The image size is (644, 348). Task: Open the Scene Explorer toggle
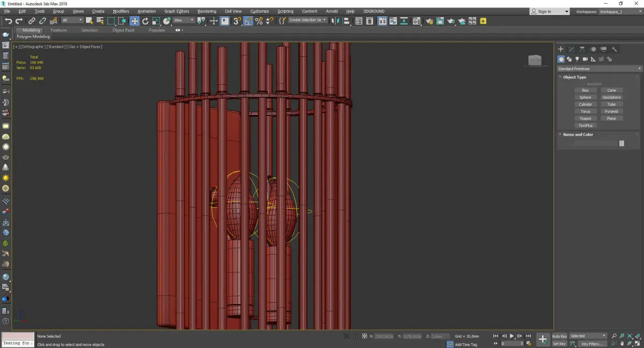(358, 21)
